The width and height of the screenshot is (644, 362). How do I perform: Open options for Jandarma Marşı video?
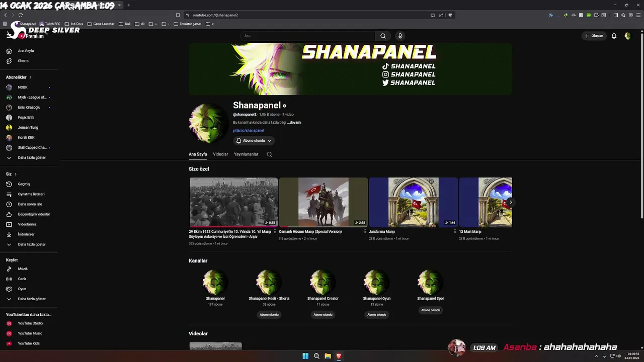coord(455,232)
